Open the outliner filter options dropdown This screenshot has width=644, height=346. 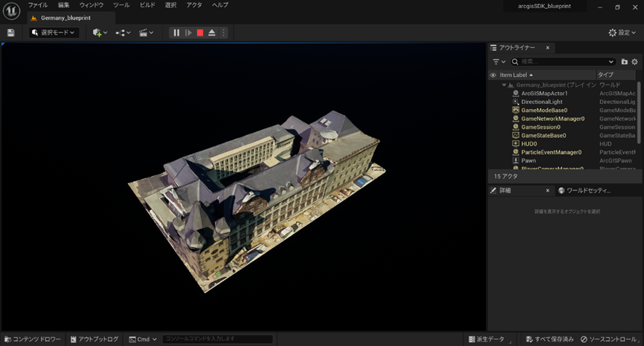click(498, 62)
